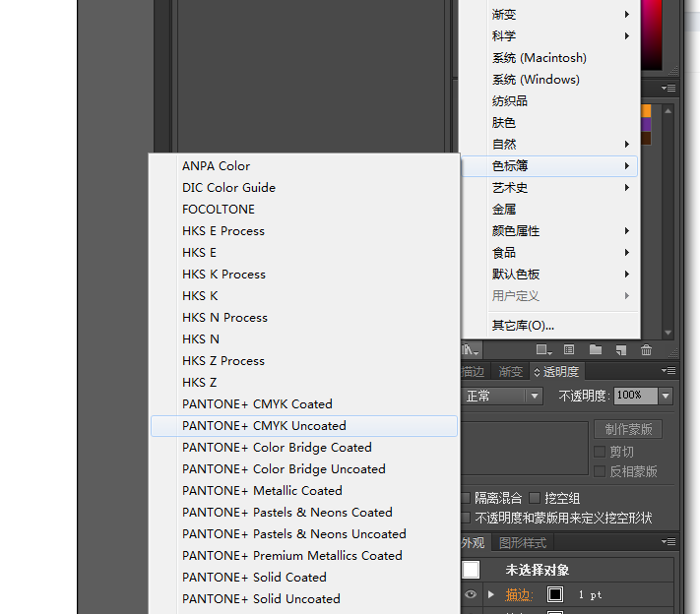Open the swatch libraries menu icon

470,350
